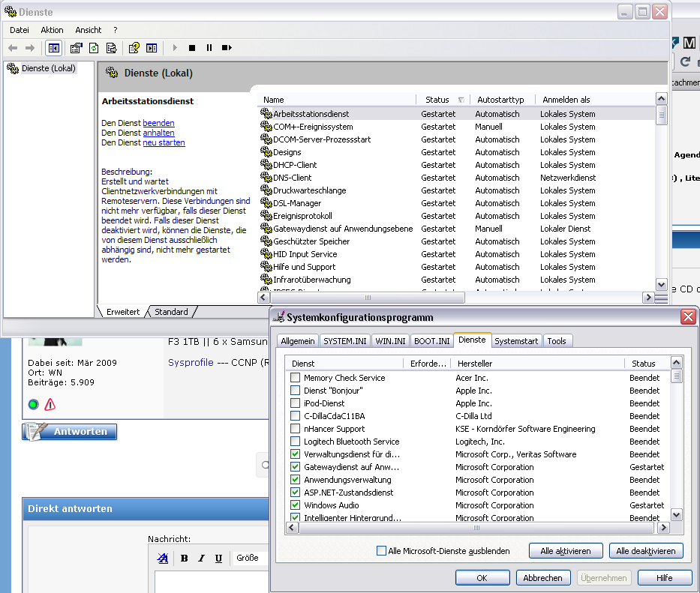Click the Refresh toolbar icon

[94, 48]
